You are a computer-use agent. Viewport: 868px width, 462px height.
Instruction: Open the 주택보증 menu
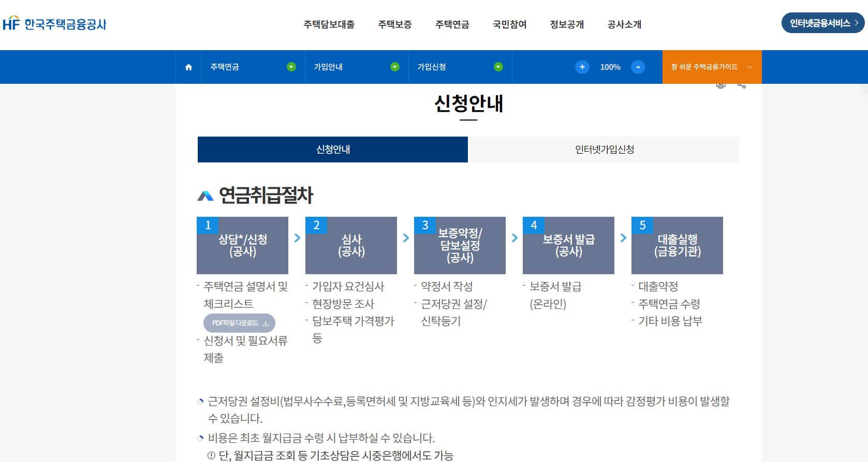tap(395, 24)
